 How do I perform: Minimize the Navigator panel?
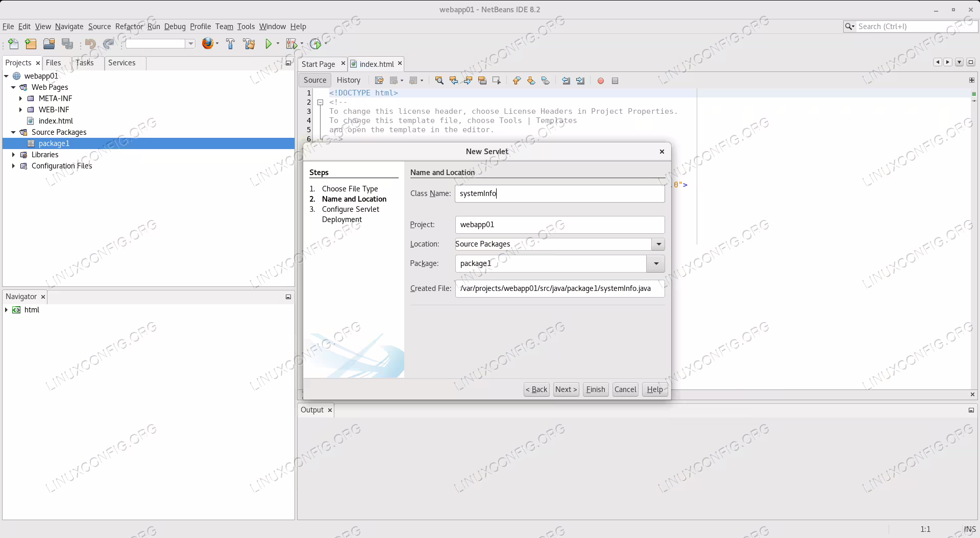(288, 297)
